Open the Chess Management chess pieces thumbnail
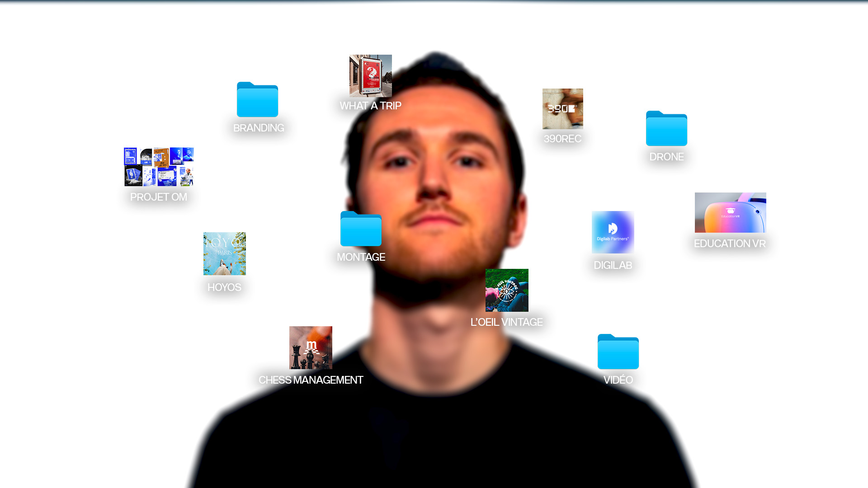 click(x=311, y=347)
